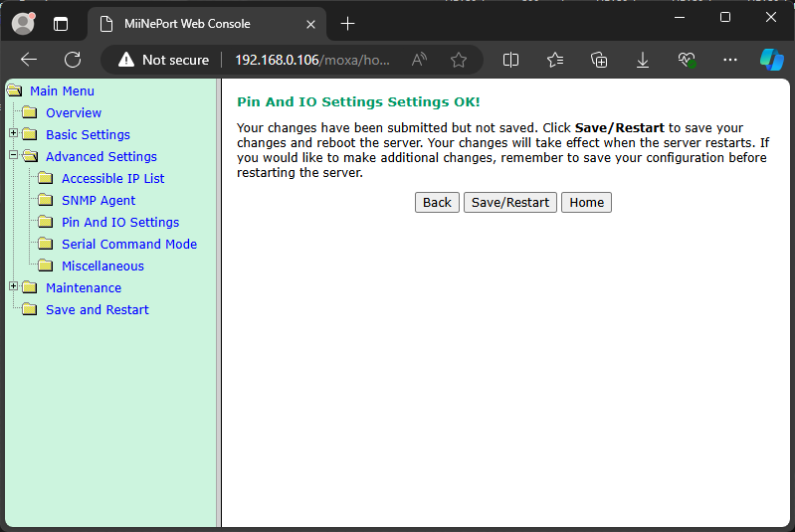Image resolution: width=795 pixels, height=532 pixels.
Task: Click the Copilot icon in toolbar
Action: (771, 60)
